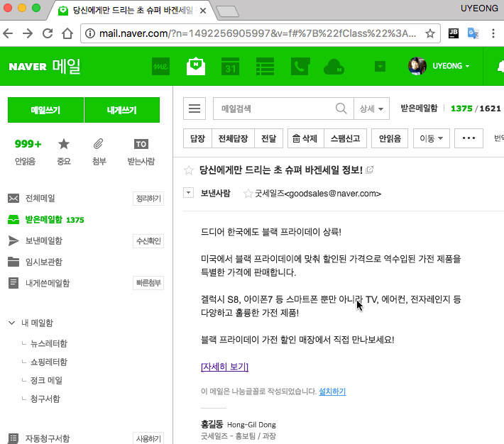Screen dimensions: 504x444
Task: Open the Naver calendar icon
Action: (x=230, y=67)
